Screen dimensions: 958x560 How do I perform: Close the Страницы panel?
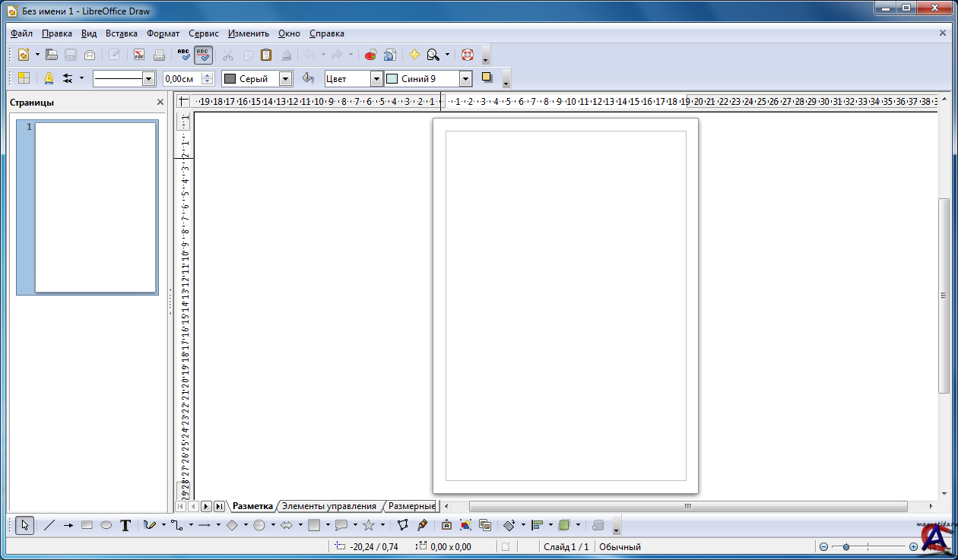pos(160,103)
